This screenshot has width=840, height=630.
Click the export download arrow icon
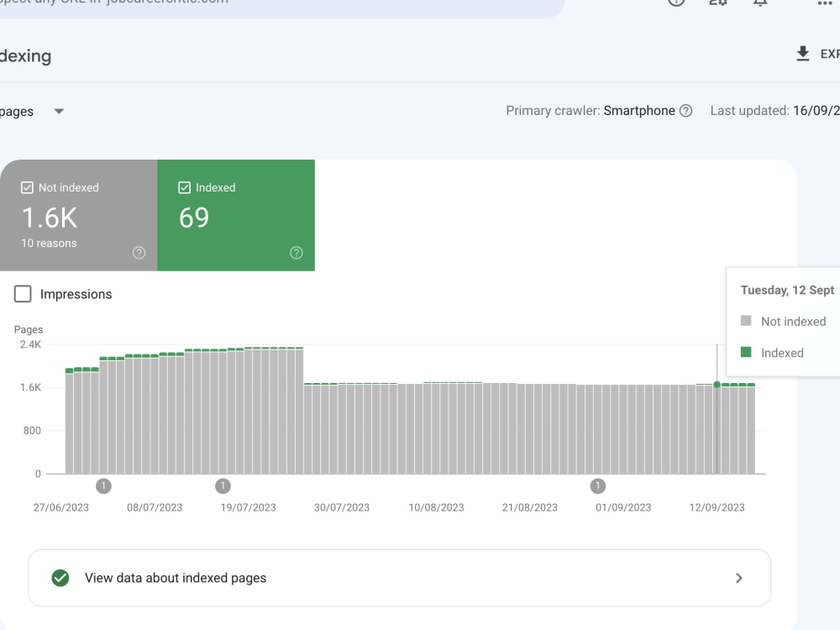point(802,54)
